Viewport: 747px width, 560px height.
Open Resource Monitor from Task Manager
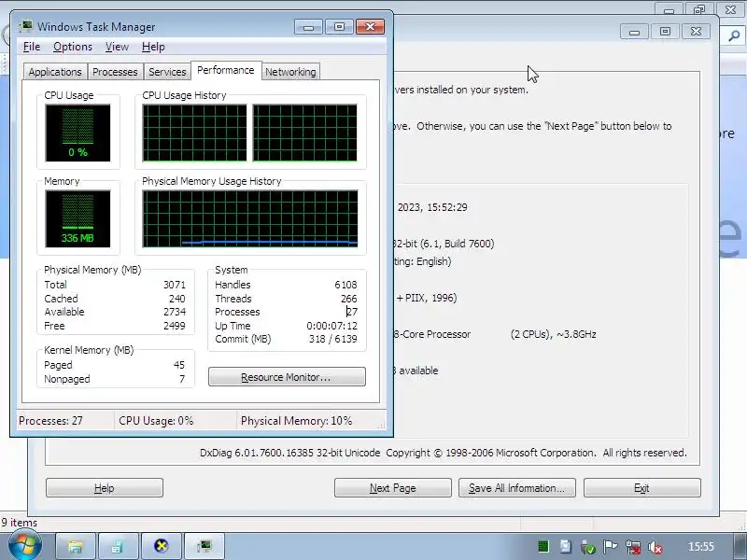287,377
